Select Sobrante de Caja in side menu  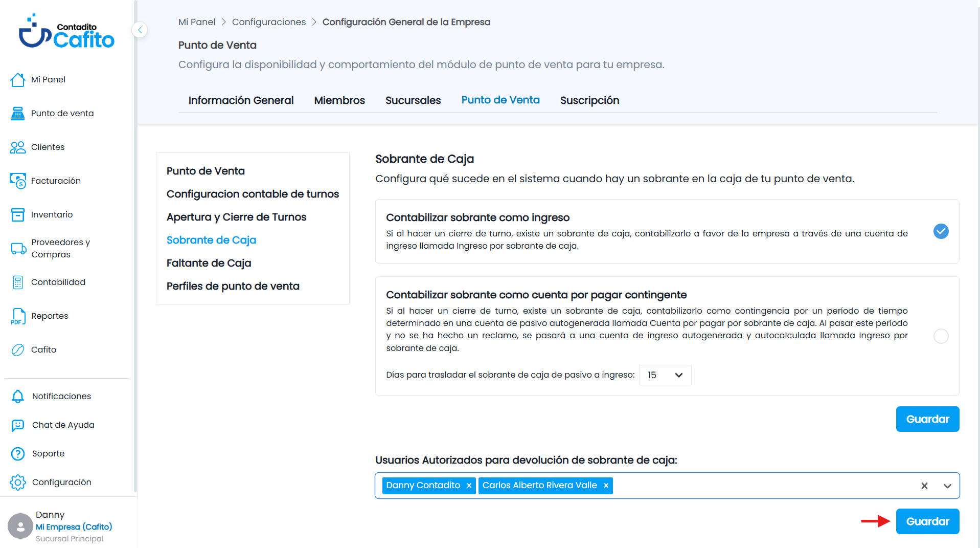(211, 240)
